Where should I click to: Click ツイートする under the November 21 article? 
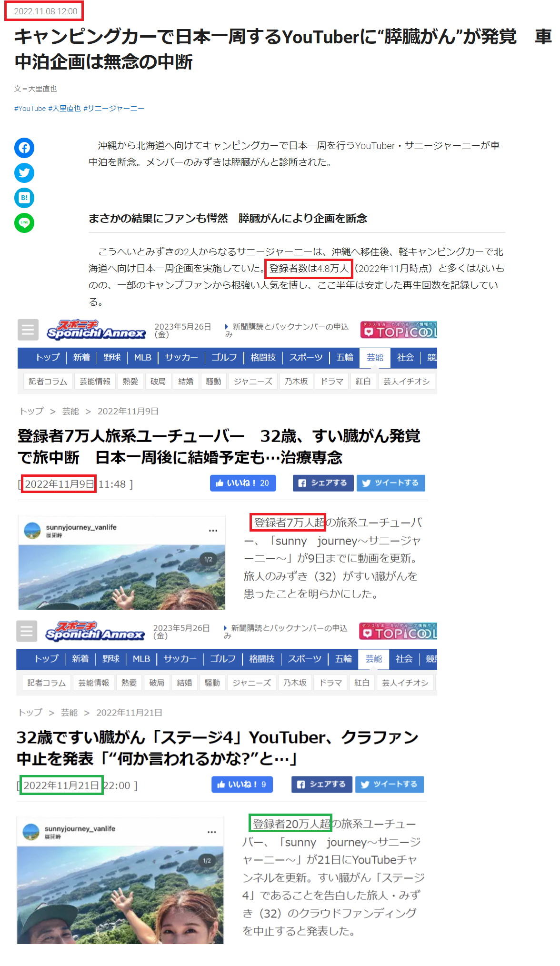pos(389,785)
